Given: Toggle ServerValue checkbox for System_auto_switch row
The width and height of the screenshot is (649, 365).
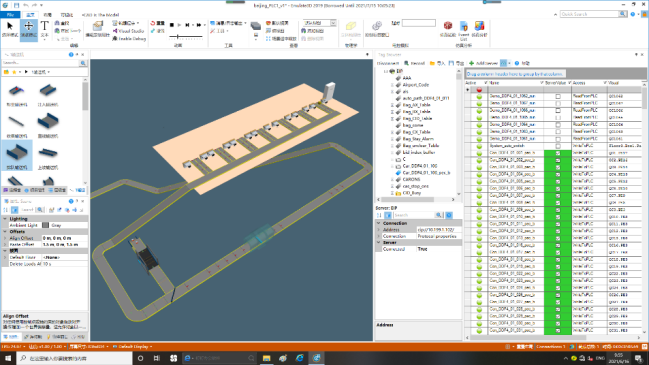Looking at the screenshot, I should point(558,146).
